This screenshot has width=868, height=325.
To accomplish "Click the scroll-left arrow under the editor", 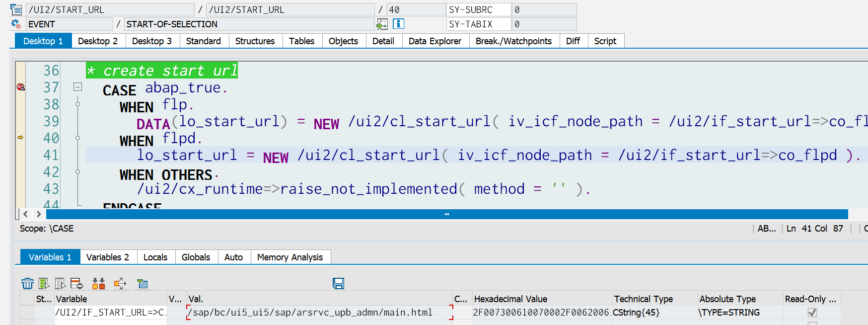I will pyautogui.click(x=25, y=214).
